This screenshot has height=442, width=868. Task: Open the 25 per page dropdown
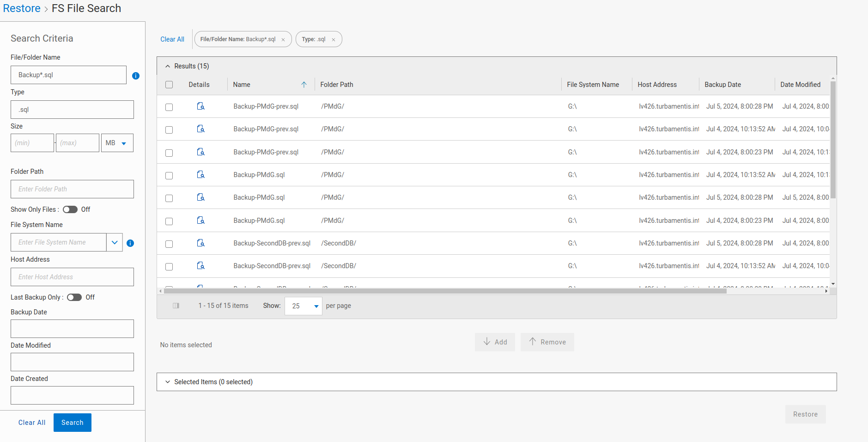click(303, 306)
